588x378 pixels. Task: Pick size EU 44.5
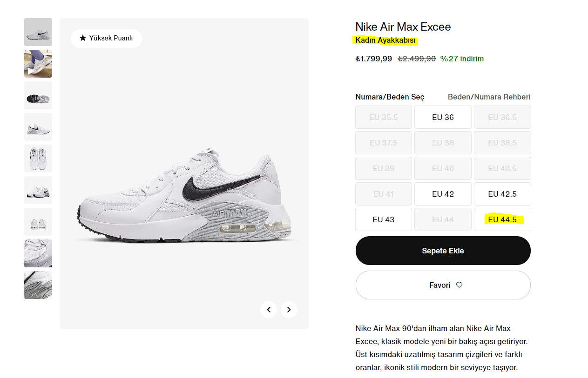click(502, 219)
